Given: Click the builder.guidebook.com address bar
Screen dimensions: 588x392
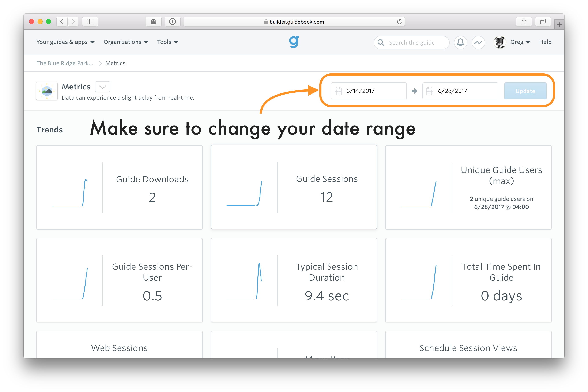Looking at the screenshot, I should pos(294,22).
